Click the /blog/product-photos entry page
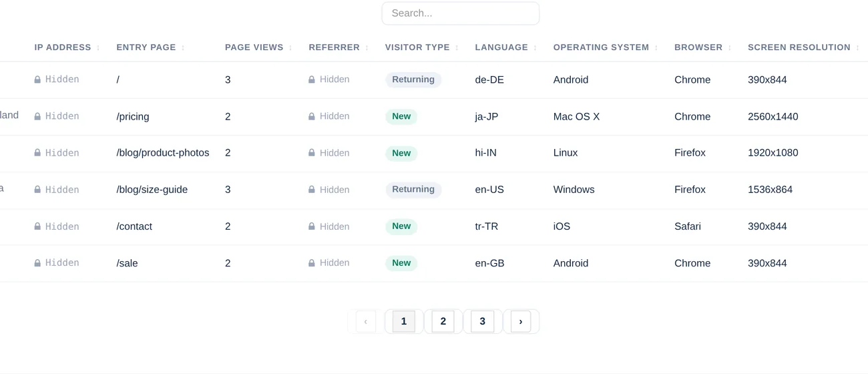The height and width of the screenshot is (374, 868). coord(163,153)
